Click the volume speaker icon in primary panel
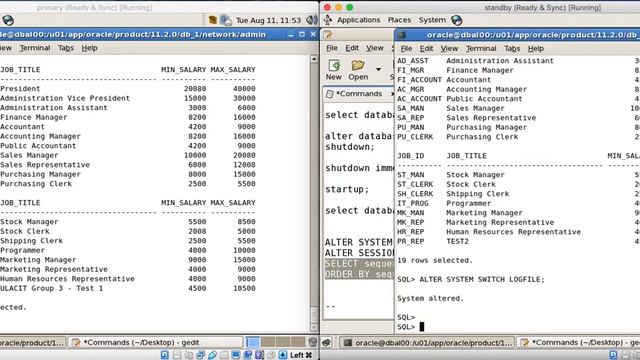This screenshot has height=360, width=640. coord(311,20)
